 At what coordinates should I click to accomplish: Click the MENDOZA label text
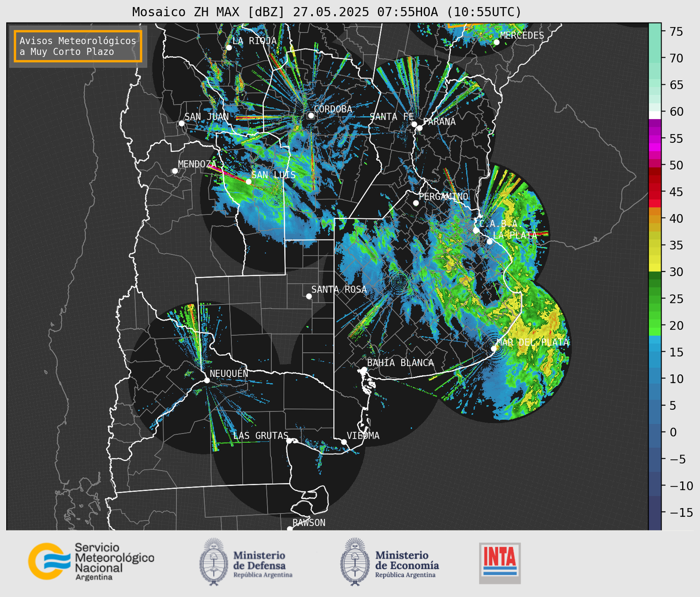point(198,164)
